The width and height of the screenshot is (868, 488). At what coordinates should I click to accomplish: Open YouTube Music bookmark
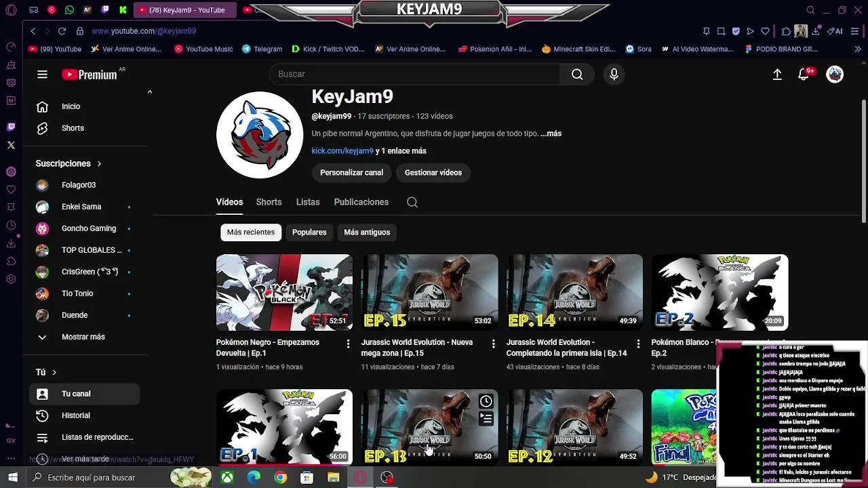(x=203, y=49)
